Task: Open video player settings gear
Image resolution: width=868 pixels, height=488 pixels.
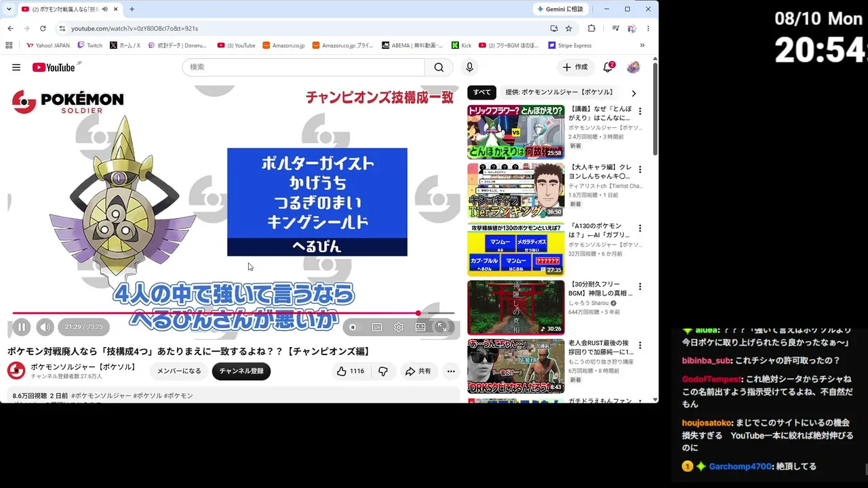Action: point(399,327)
